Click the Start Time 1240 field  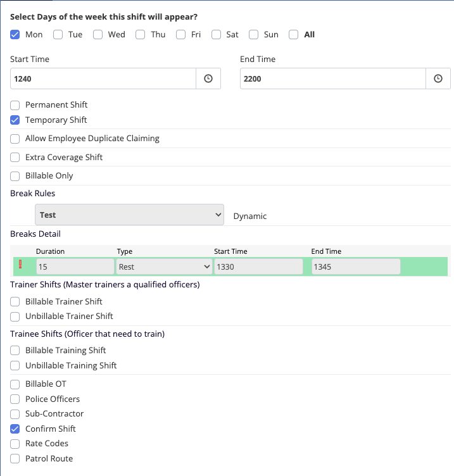pyautogui.click(x=103, y=79)
